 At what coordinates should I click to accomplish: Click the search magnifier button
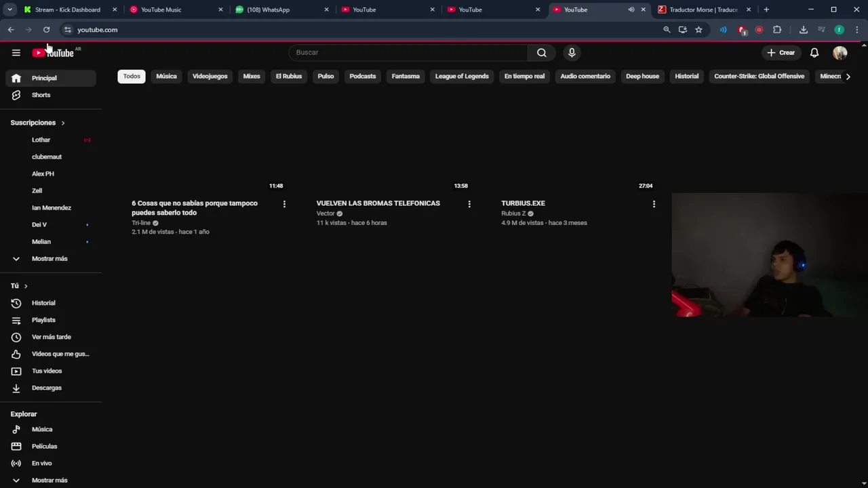541,52
